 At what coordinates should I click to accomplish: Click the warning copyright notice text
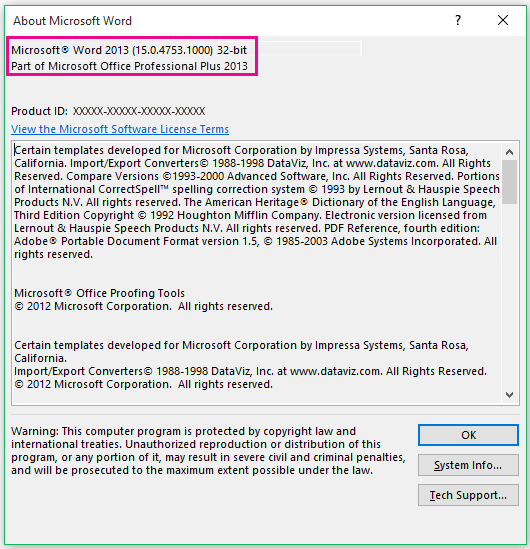point(208,451)
